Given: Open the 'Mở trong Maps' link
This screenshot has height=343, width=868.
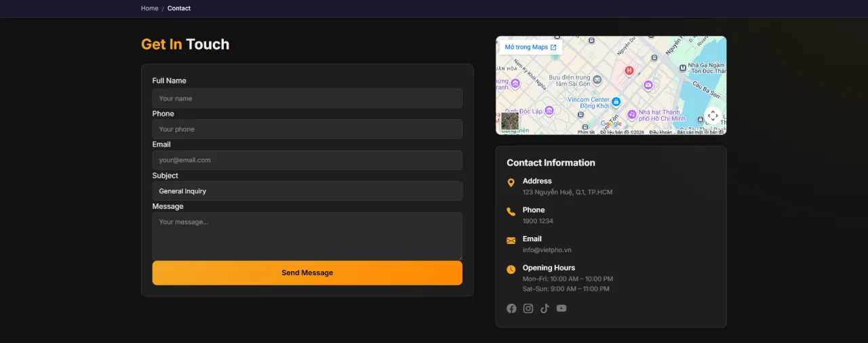Looking at the screenshot, I should (x=531, y=47).
